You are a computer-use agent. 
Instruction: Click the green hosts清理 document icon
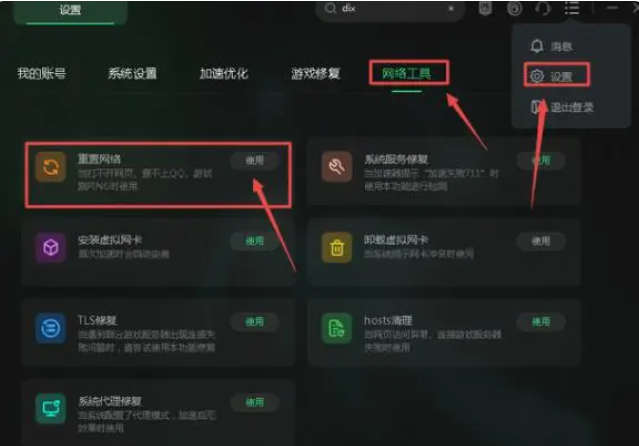pyautogui.click(x=337, y=328)
